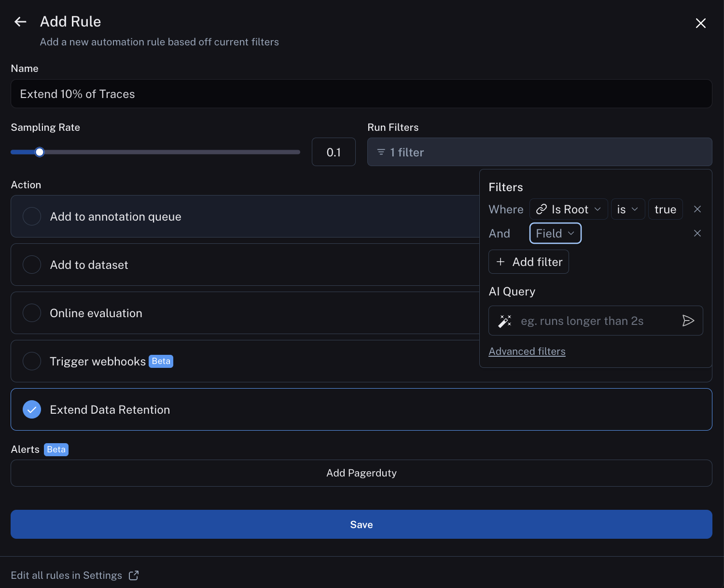This screenshot has height=588, width=724.
Task: Click the rule Name input field
Action: [361, 94]
